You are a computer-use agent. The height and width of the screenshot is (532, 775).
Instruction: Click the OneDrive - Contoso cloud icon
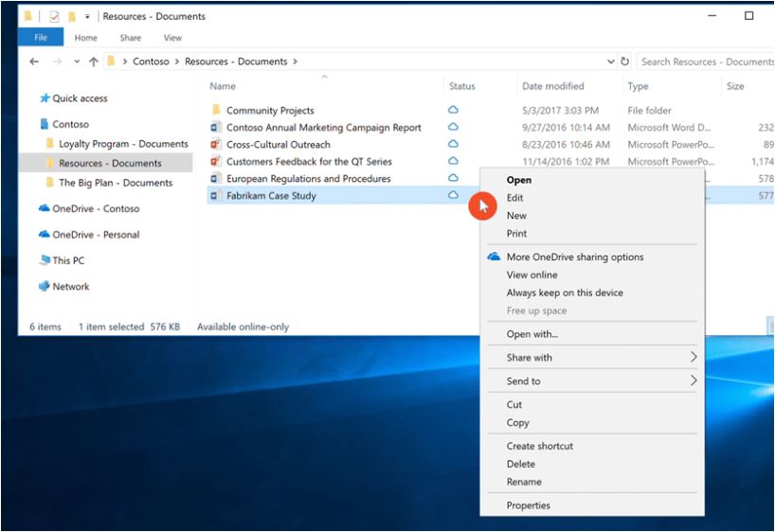point(45,208)
